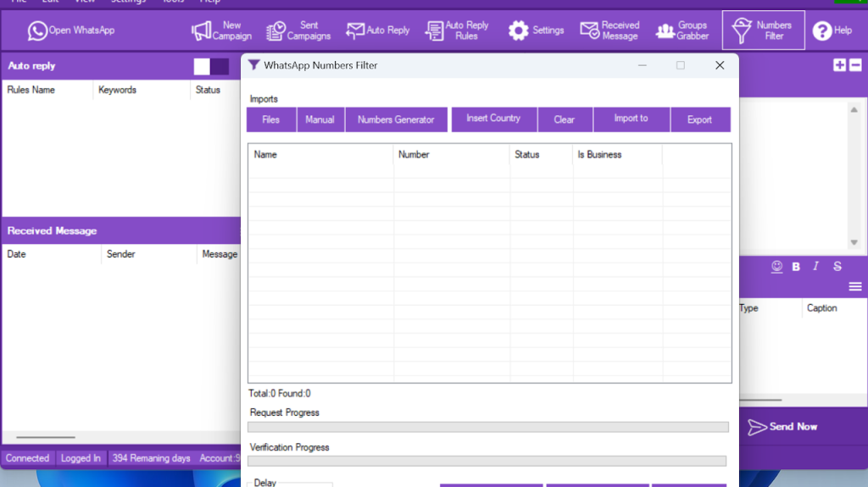Close the WhatsApp Numbers Filter window

(720, 65)
